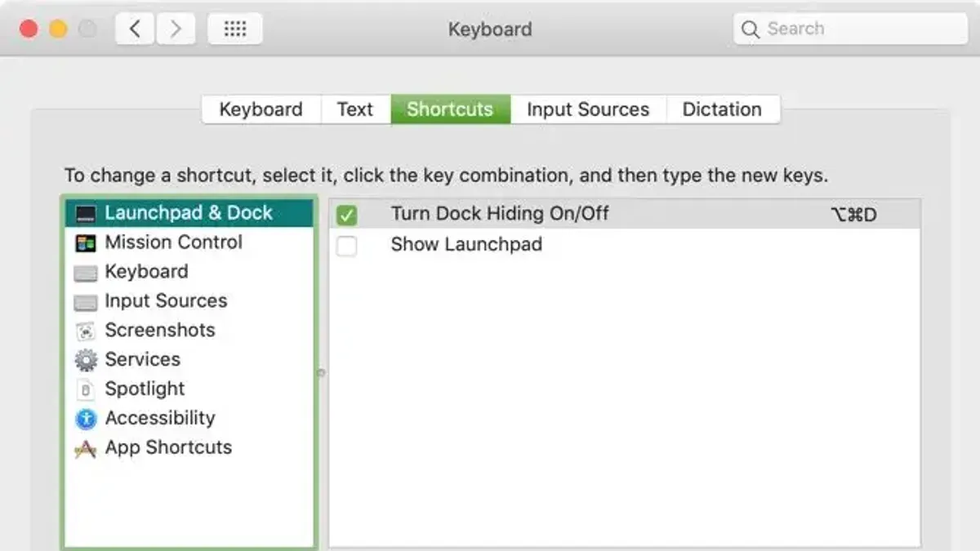Image resolution: width=980 pixels, height=551 pixels.
Task: Click the Services gear icon
Action: (86, 360)
